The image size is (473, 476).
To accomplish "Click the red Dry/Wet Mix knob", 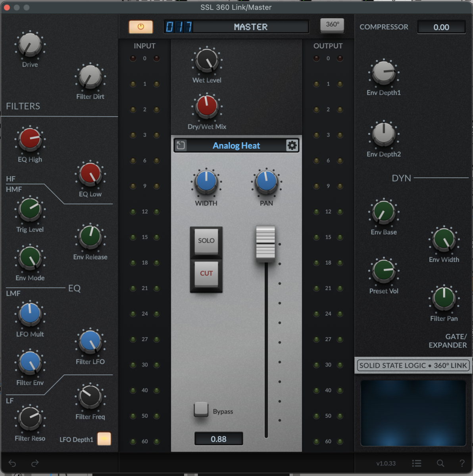I will (207, 107).
